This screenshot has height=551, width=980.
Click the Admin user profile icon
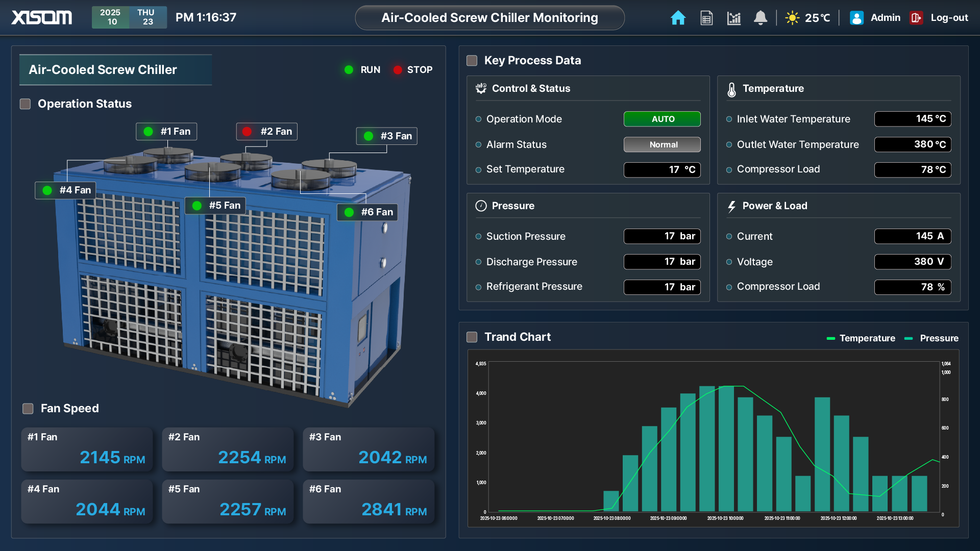pyautogui.click(x=856, y=17)
